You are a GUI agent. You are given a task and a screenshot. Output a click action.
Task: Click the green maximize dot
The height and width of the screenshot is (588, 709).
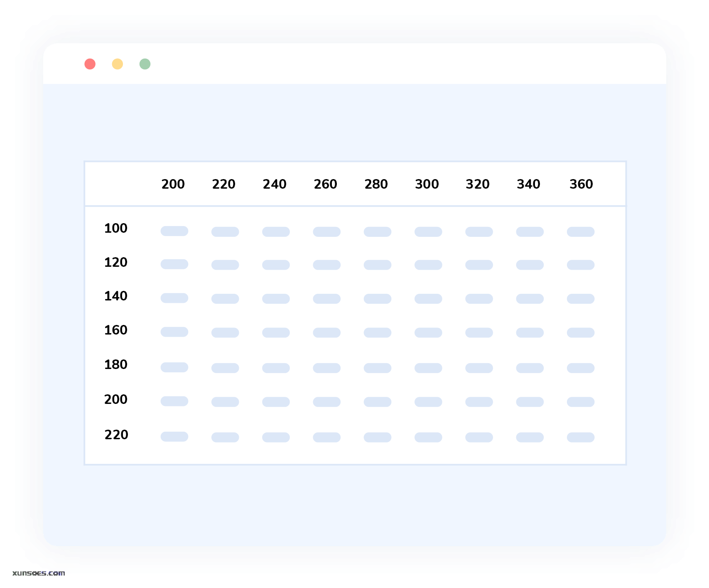click(x=145, y=64)
